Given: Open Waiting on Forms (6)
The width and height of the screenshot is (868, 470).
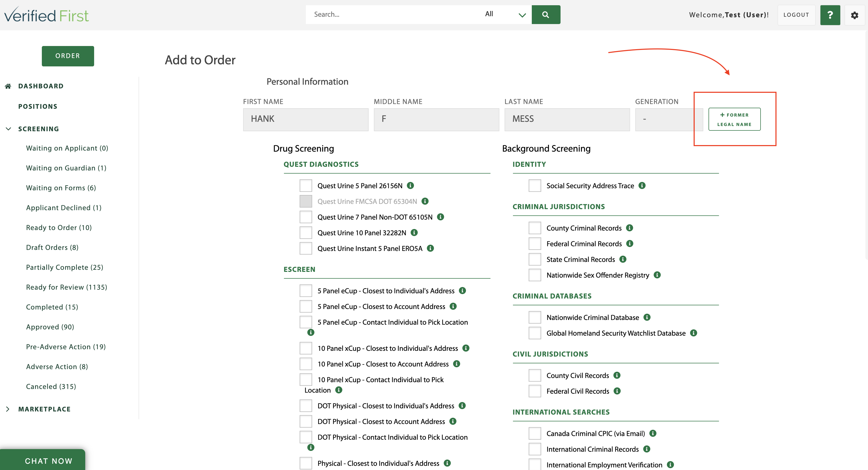Looking at the screenshot, I should point(61,188).
